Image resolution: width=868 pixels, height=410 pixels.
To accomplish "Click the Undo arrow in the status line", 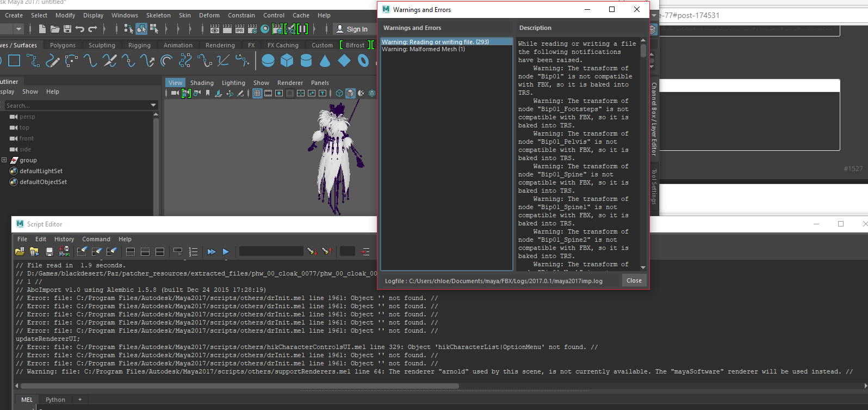I will click(80, 29).
